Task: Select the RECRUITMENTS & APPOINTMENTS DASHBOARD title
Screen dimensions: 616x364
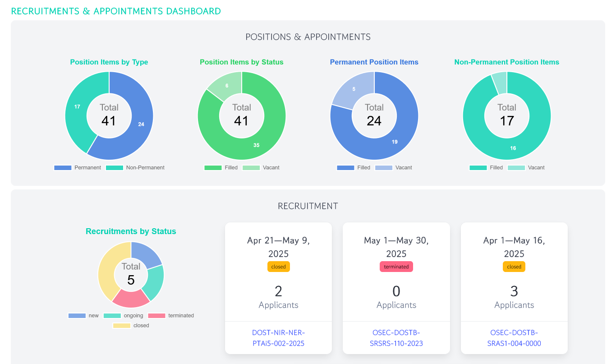Action: pyautogui.click(x=117, y=11)
